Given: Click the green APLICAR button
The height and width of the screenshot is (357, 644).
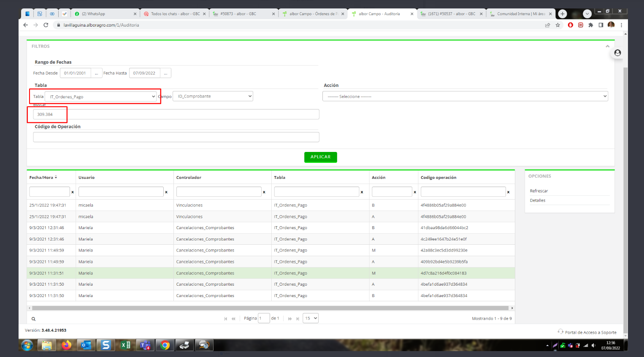Looking at the screenshot, I should 321,157.
